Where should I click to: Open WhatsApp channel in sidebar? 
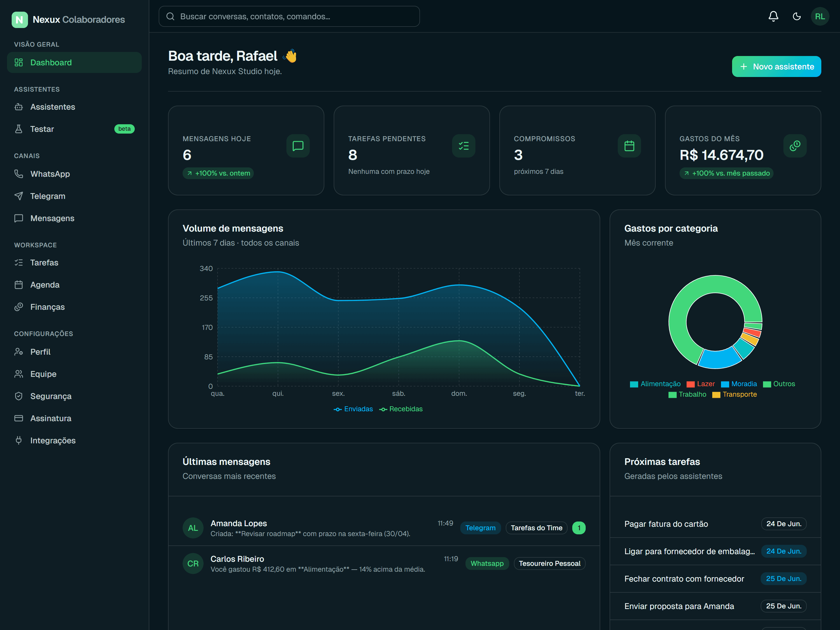coord(74,174)
